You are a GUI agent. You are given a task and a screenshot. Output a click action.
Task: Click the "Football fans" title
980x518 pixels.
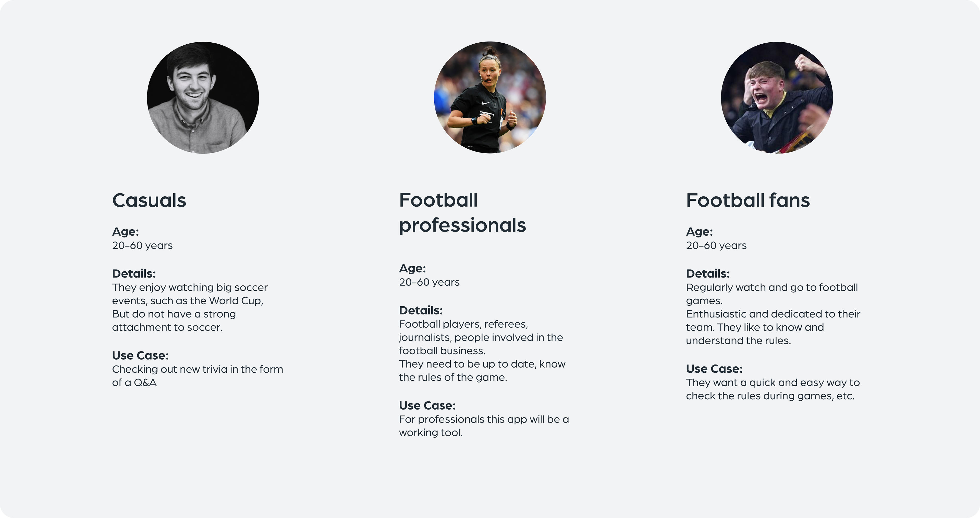748,200
